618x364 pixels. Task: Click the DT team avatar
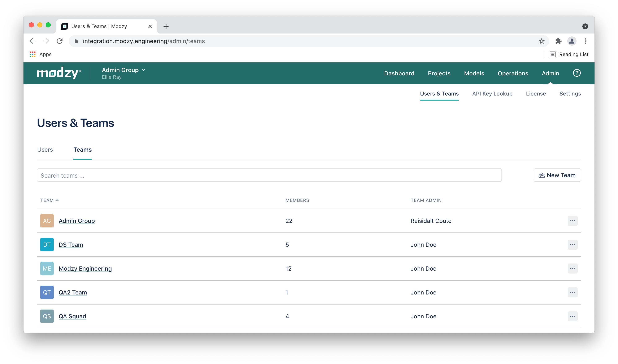pos(47,245)
